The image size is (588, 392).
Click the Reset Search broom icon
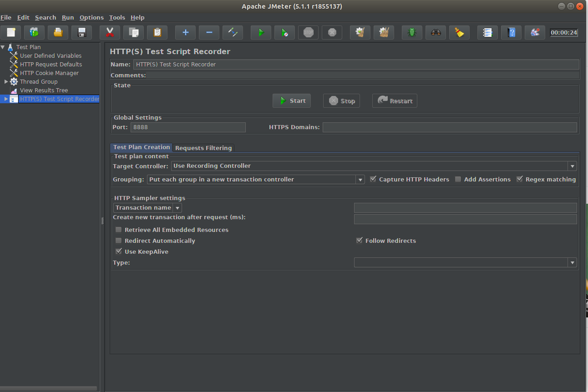pyautogui.click(x=459, y=32)
